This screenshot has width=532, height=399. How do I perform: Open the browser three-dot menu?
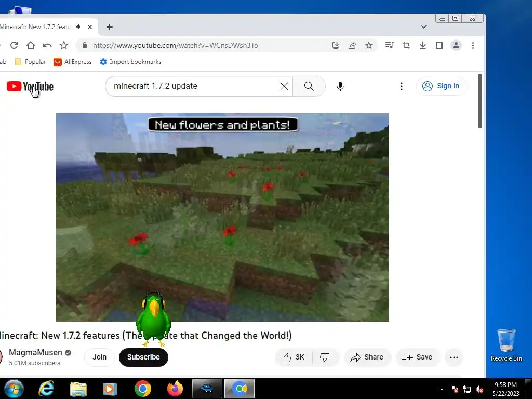click(473, 45)
